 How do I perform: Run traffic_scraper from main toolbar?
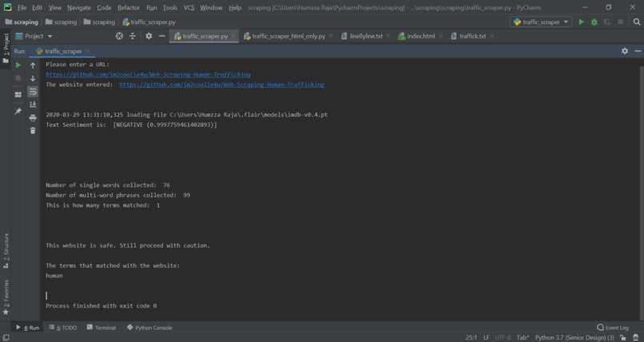tap(581, 22)
